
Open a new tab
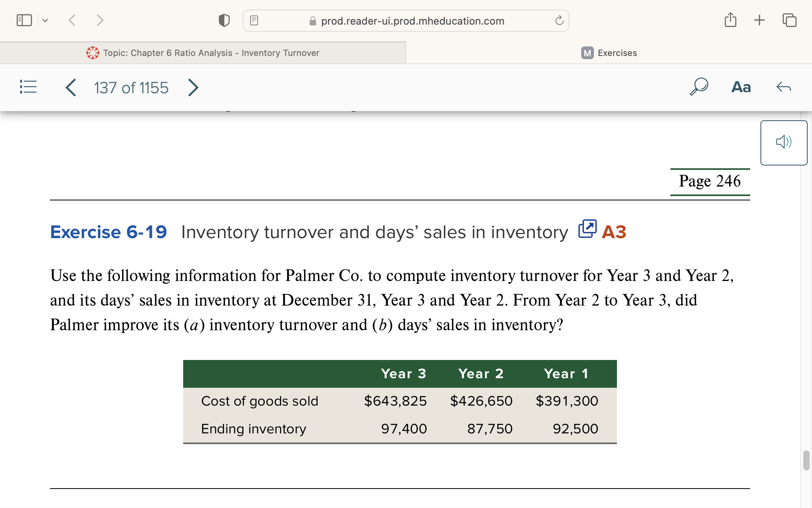click(759, 20)
